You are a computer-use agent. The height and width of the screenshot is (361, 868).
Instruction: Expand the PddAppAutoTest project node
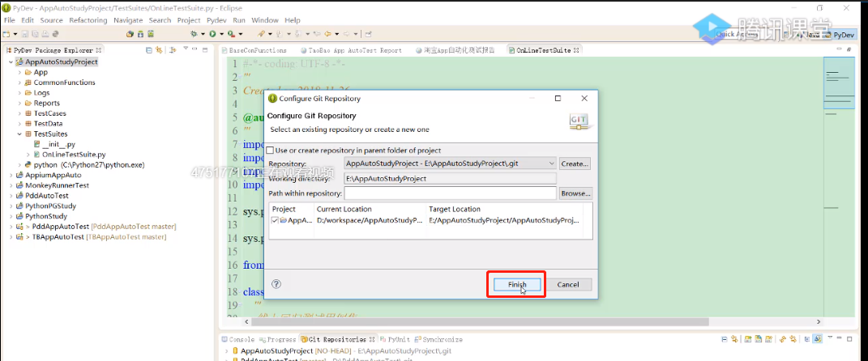[x=11, y=227]
